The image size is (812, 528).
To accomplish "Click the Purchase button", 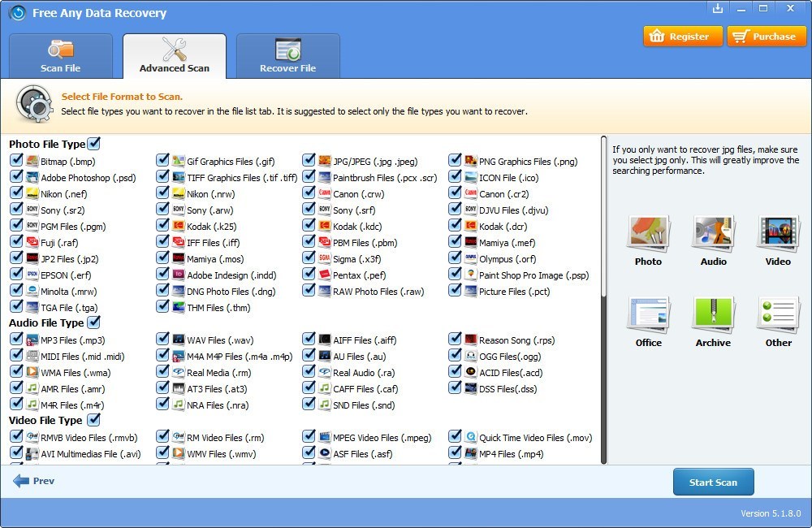I will 767,36.
